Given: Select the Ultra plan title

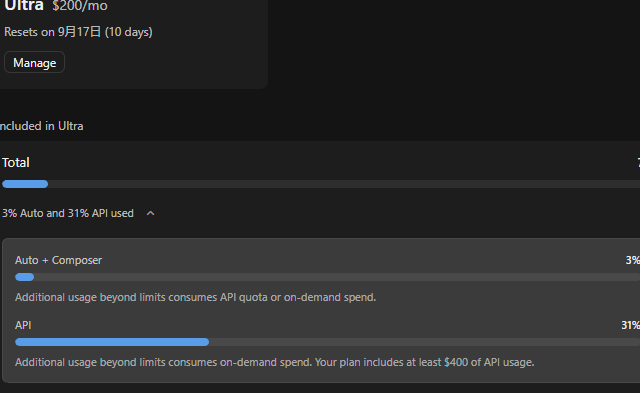Looking at the screenshot, I should [24, 6].
